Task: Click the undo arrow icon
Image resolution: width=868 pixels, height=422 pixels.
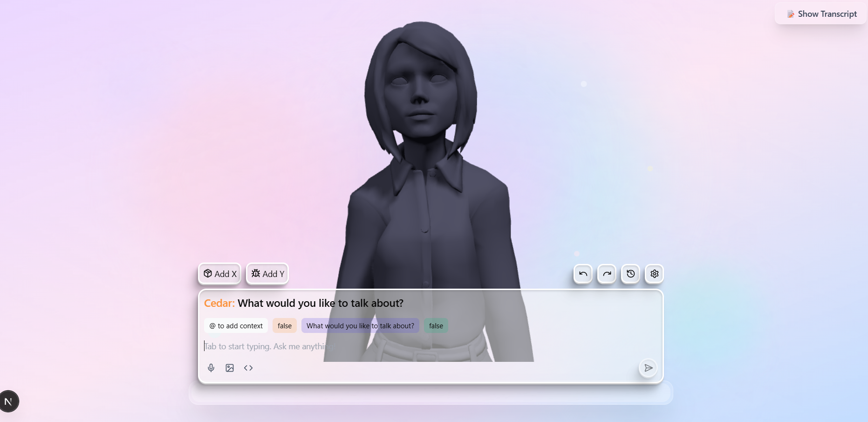Action: (583, 274)
